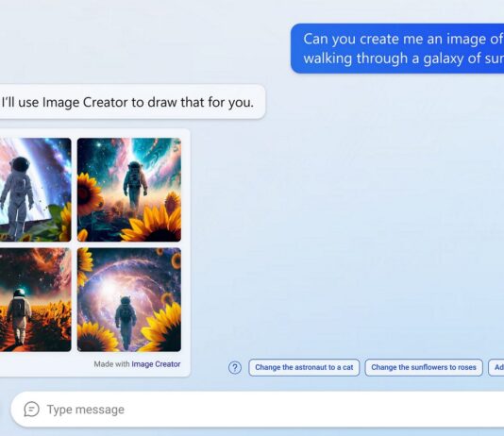The width and height of the screenshot is (504, 436).
Task: Open the astronaut in swirling galaxy portal image
Action: pos(129,299)
